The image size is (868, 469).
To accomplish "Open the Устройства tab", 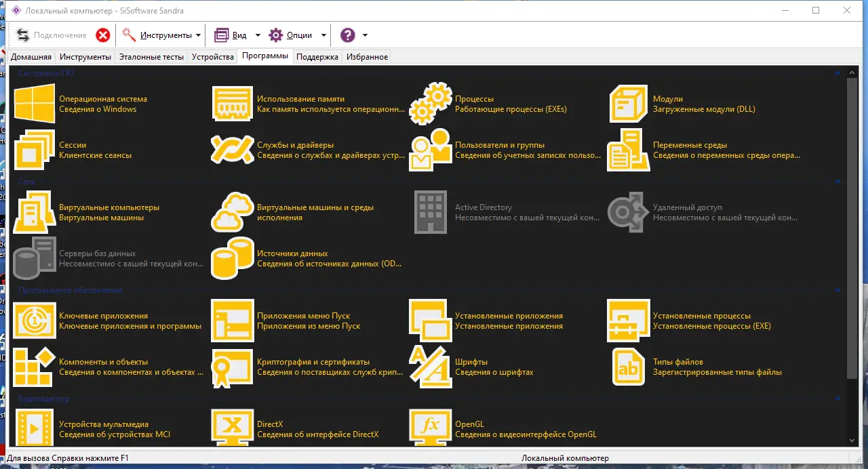I will coord(212,56).
